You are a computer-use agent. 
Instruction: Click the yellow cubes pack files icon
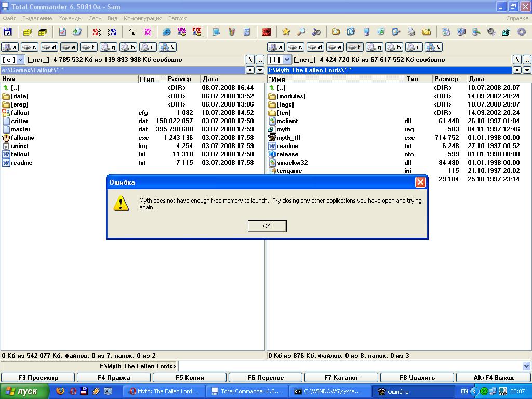point(28,32)
